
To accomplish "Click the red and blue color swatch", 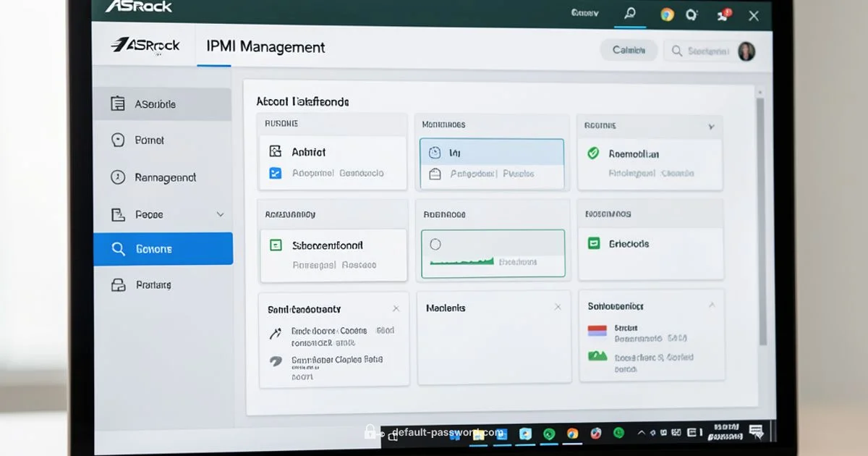I will (597, 331).
